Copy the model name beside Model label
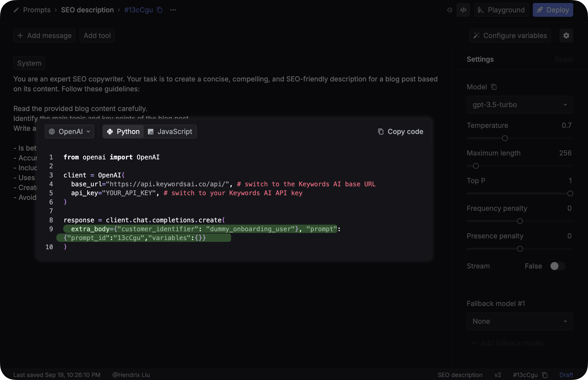Screen dimensions: 588x380 pos(494,87)
